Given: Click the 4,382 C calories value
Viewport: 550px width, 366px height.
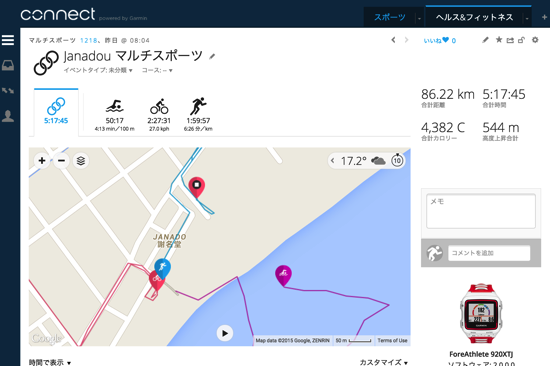Looking at the screenshot, I should coord(443,127).
